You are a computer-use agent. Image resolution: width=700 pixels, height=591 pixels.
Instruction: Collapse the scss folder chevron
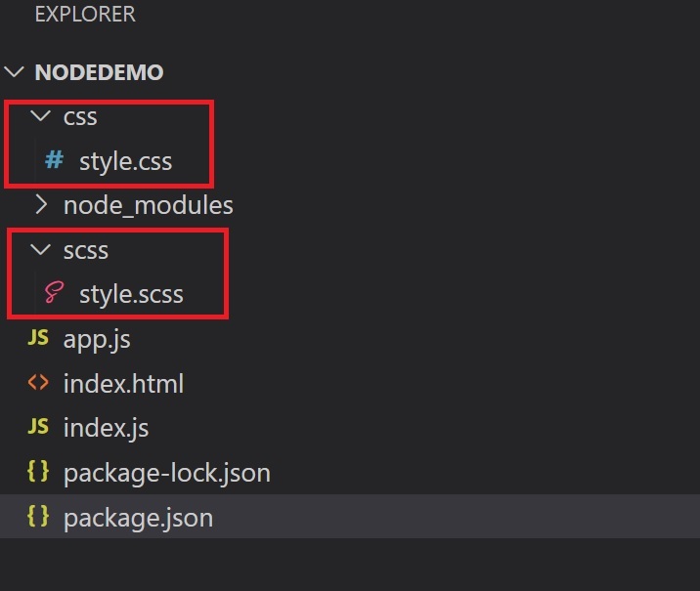click(40, 250)
